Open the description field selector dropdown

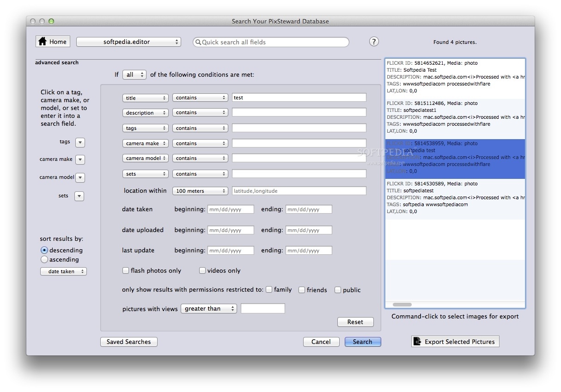pyautogui.click(x=145, y=112)
